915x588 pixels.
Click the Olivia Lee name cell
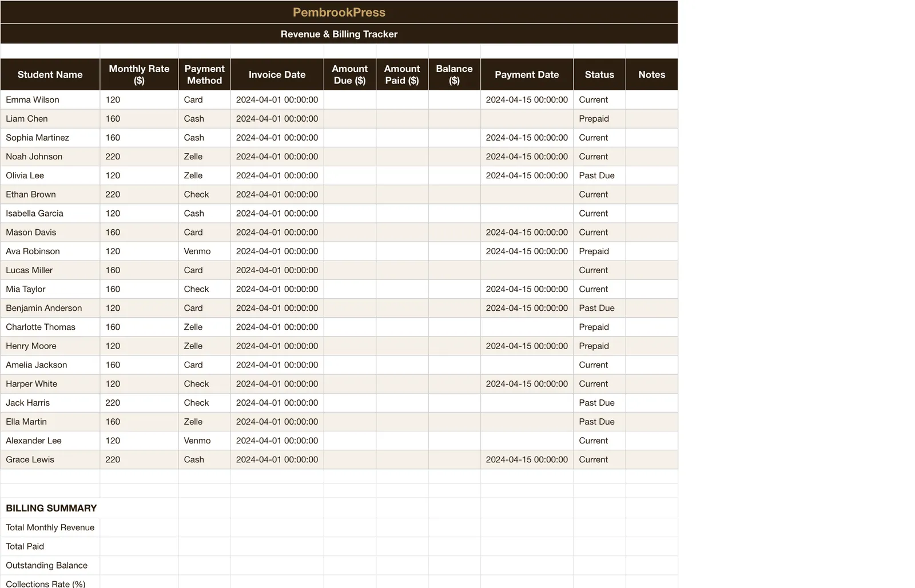click(50, 175)
